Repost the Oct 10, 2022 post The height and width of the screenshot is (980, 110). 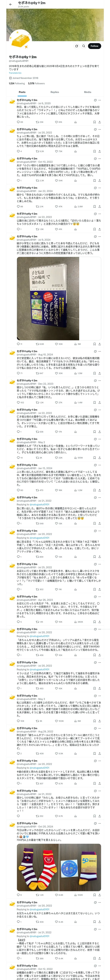(x=37, y=181)
